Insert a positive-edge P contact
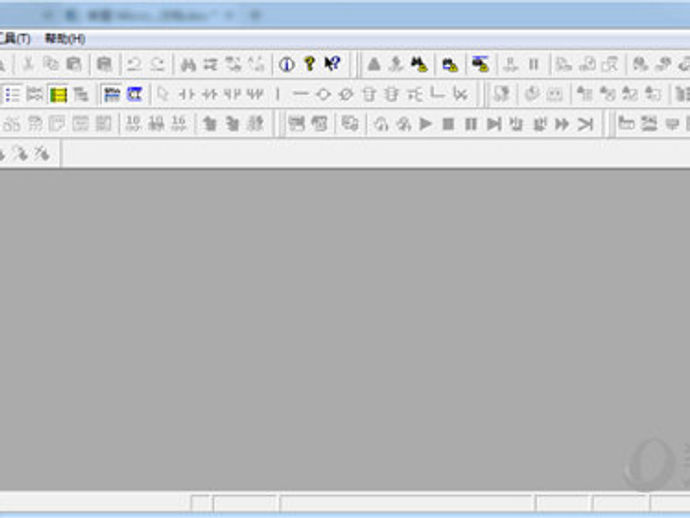Screen dimensions: 690x518 pos(232,94)
